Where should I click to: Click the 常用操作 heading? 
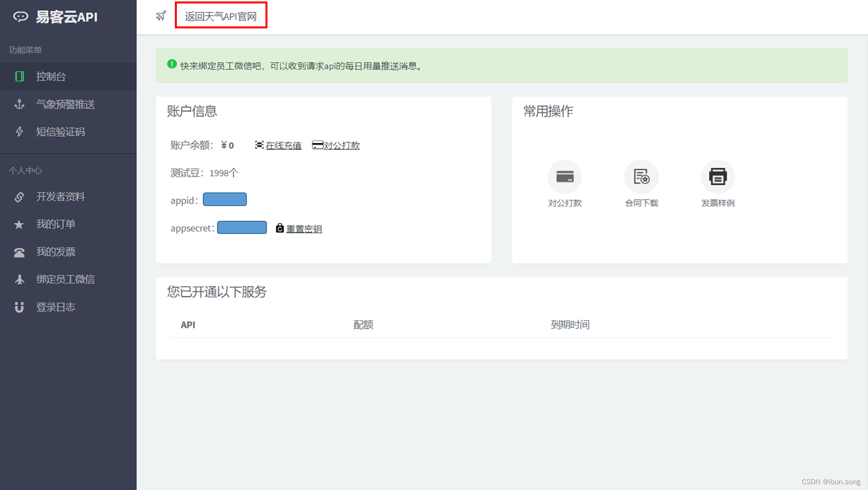point(548,111)
